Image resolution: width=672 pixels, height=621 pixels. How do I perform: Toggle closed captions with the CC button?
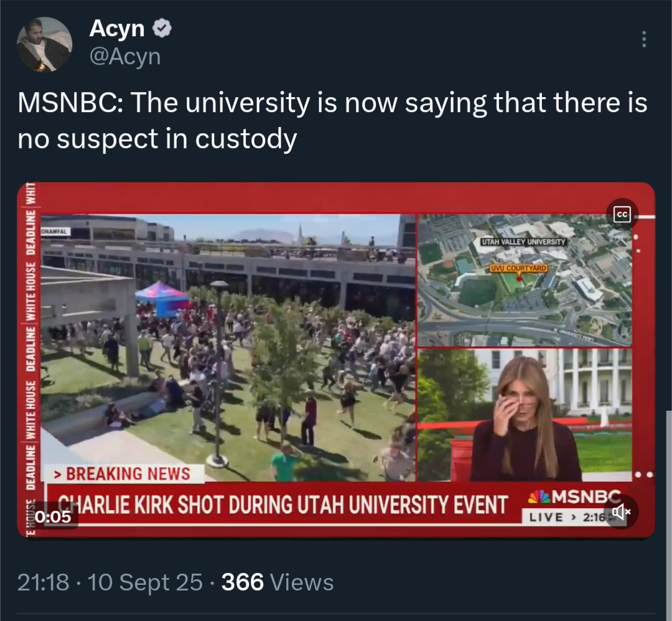coord(622,214)
